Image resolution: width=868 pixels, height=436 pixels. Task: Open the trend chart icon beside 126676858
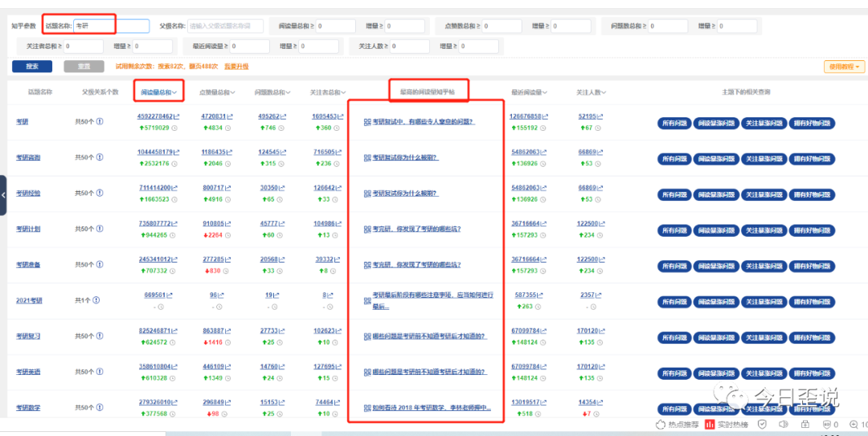[544, 116]
